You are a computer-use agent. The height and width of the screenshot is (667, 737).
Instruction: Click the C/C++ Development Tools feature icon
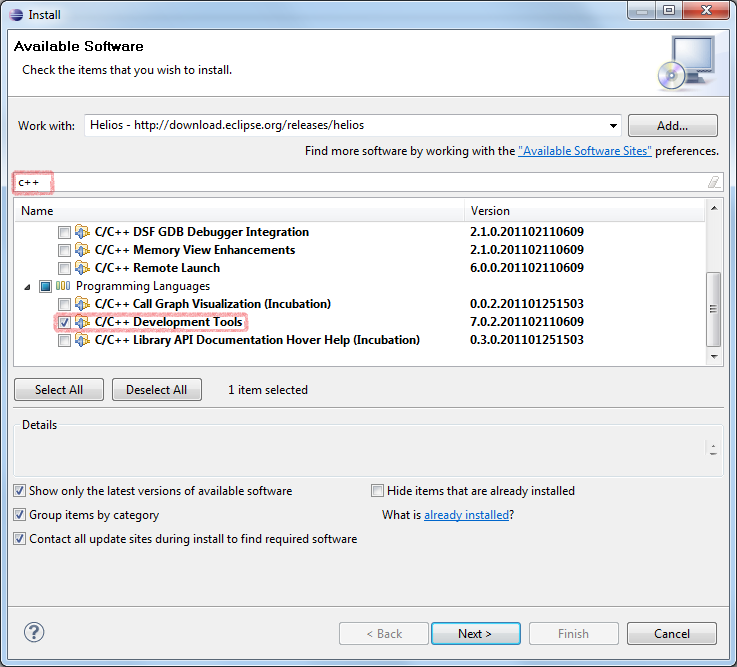click(x=82, y=322)
